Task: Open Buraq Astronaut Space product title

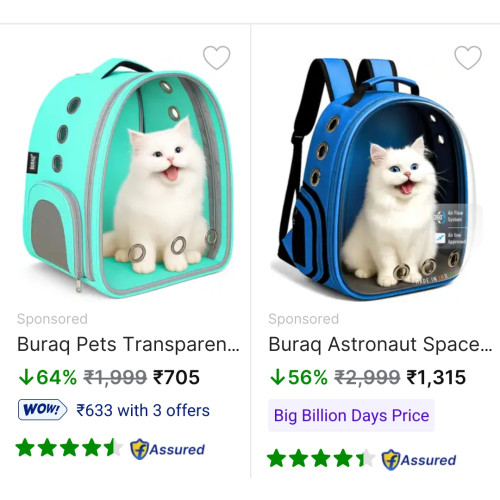Action: (x=380, y=344)
